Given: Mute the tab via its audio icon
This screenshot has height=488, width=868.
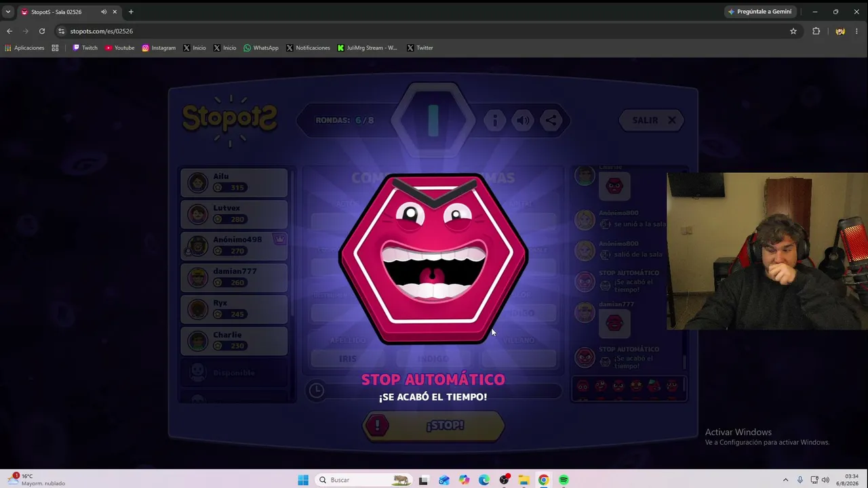Looking at the screenshot, I should [x=104, y=12].
